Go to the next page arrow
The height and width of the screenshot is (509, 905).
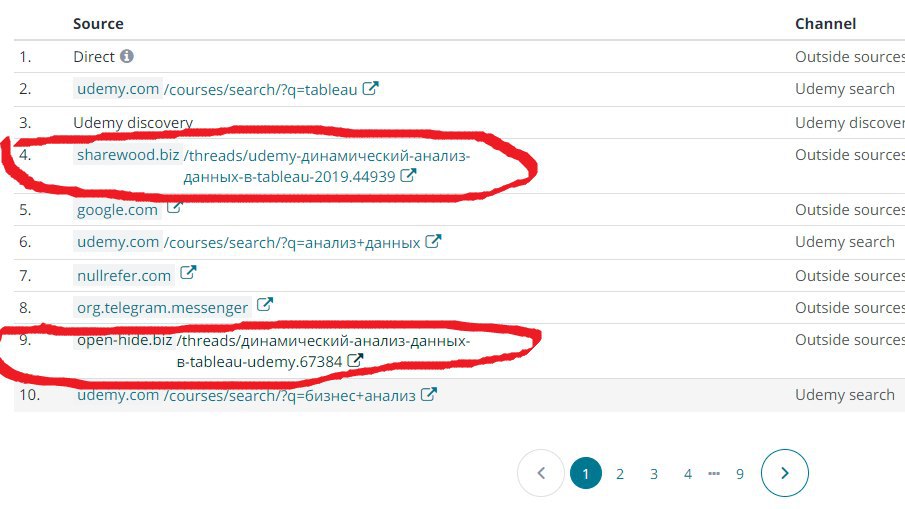(784, 473)
